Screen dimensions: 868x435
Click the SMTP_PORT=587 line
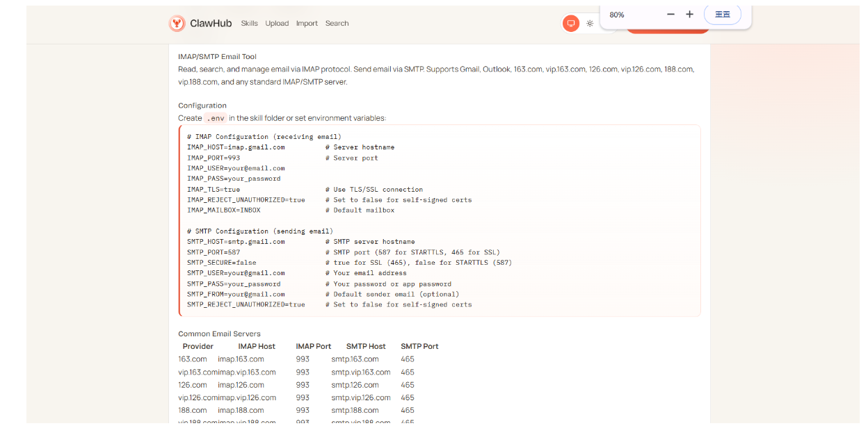point(214,252)
